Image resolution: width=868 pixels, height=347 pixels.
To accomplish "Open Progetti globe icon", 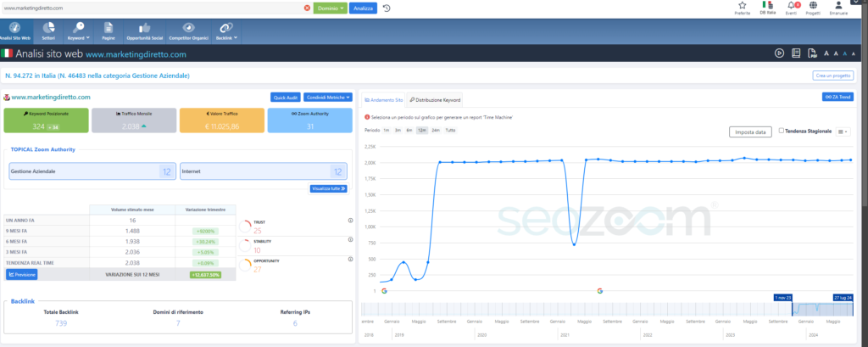I will (x=813, y=8).
